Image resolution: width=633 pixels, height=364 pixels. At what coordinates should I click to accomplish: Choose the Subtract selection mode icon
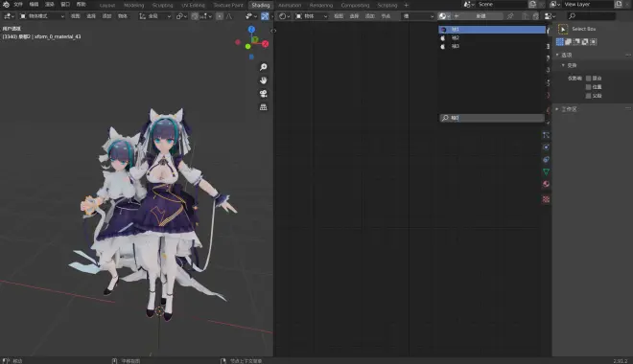pyautogui.click(x=576, y=41)
